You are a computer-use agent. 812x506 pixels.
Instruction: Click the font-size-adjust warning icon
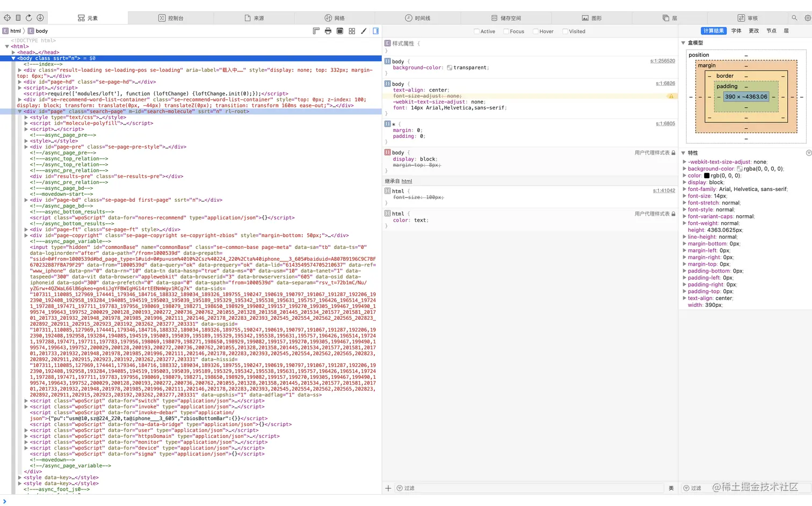coord(671,96)
